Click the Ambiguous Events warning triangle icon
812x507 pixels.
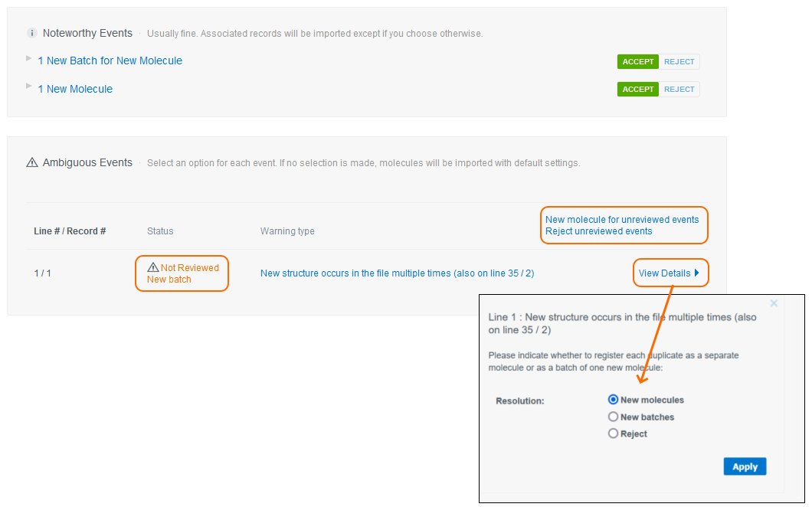[32, 162]
